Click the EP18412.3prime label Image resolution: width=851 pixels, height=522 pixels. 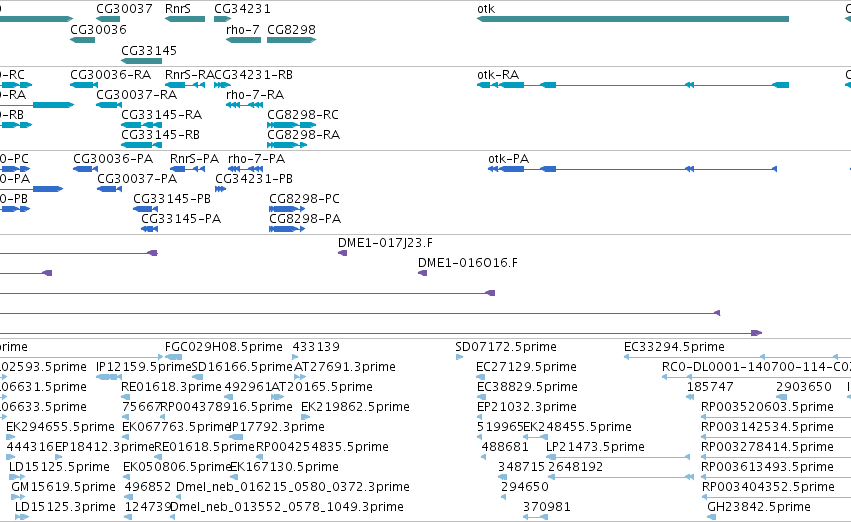(105, 447)
